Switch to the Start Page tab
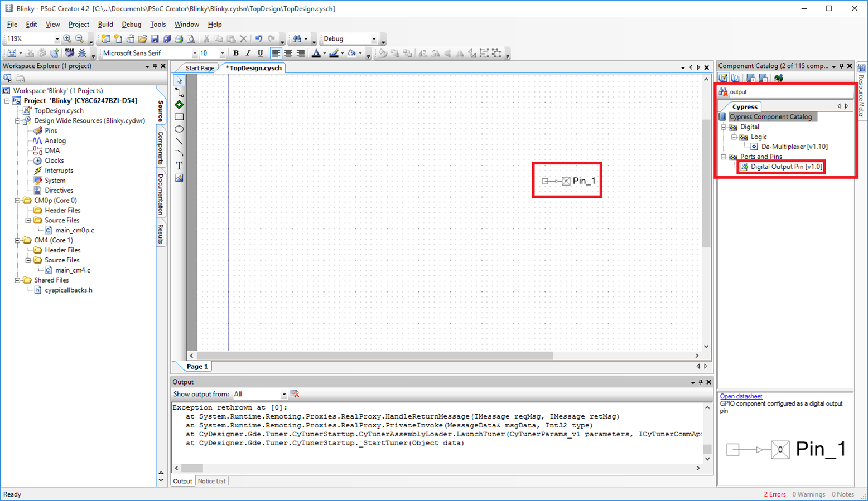 [200, 68]
